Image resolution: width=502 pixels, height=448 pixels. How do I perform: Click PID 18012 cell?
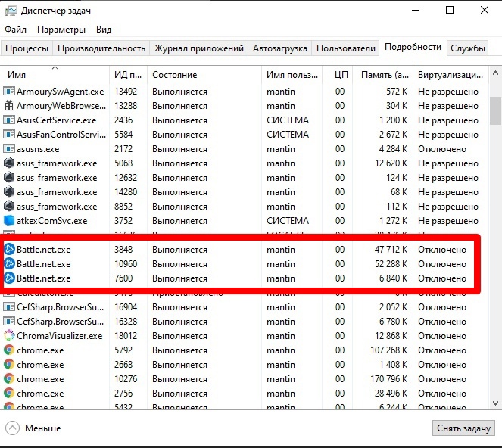coord(126,336)
